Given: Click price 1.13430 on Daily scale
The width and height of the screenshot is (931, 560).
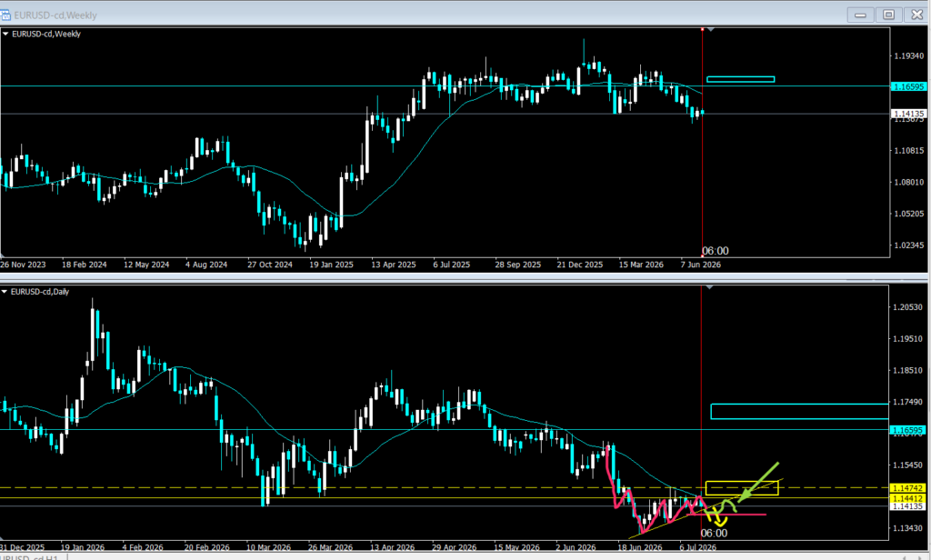Looking at the screenshot, I should click(908, 528).
